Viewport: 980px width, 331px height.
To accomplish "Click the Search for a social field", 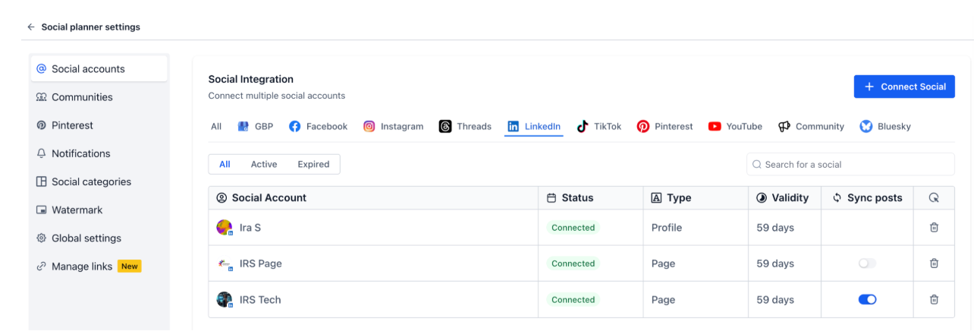I will pyautogui.click(x=850, y=164).
